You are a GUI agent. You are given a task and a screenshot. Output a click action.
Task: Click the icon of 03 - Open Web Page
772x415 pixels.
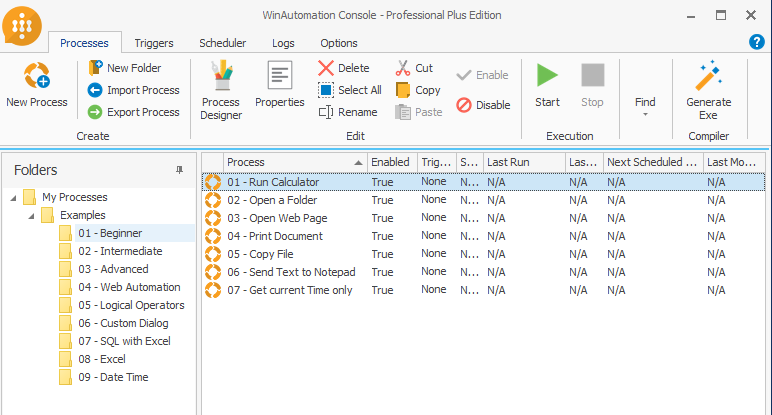(213, 218)
